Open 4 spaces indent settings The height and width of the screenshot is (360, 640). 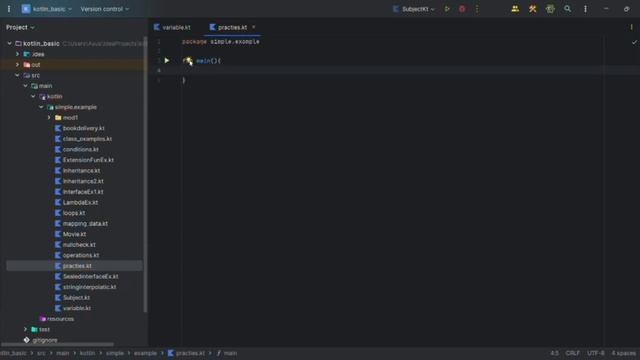coord(624,353)
